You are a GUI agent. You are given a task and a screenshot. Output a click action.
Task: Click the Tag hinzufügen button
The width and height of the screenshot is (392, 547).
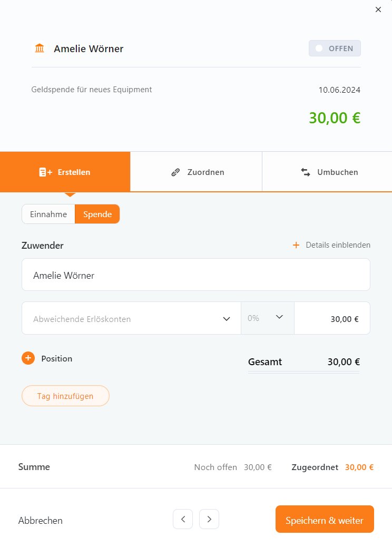coord(65,396)
